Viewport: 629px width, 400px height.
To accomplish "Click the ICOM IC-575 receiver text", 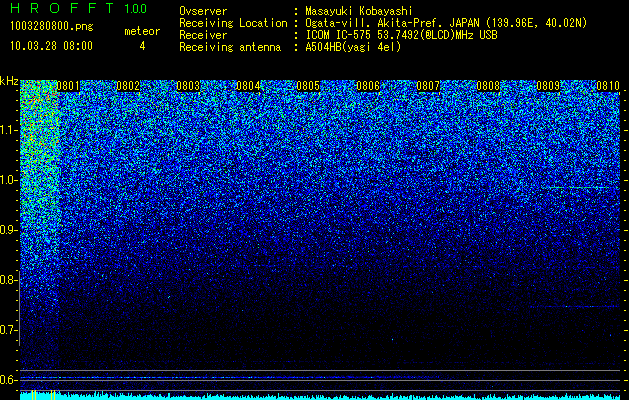I will 402,35.
